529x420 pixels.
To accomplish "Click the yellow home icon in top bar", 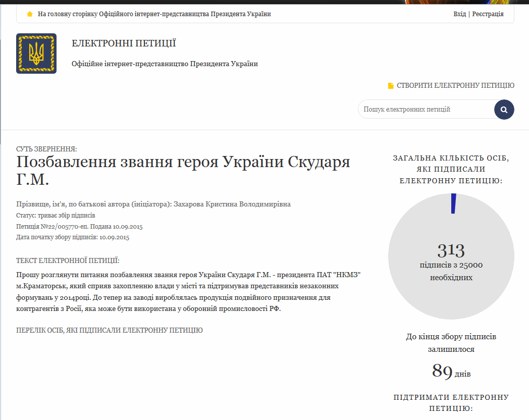I will coord(30,14).
